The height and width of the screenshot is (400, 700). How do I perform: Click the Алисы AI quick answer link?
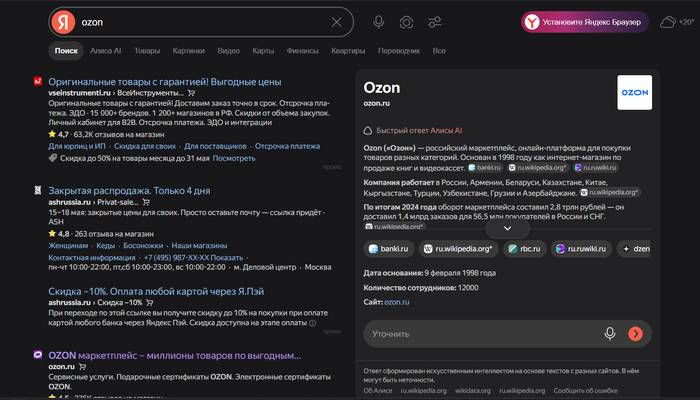[446, 131]
